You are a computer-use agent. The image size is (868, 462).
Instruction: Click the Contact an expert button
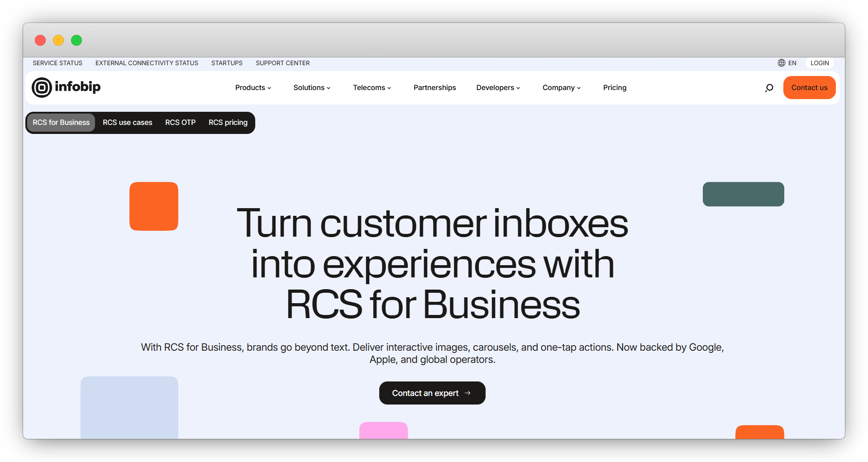(432, 393)
